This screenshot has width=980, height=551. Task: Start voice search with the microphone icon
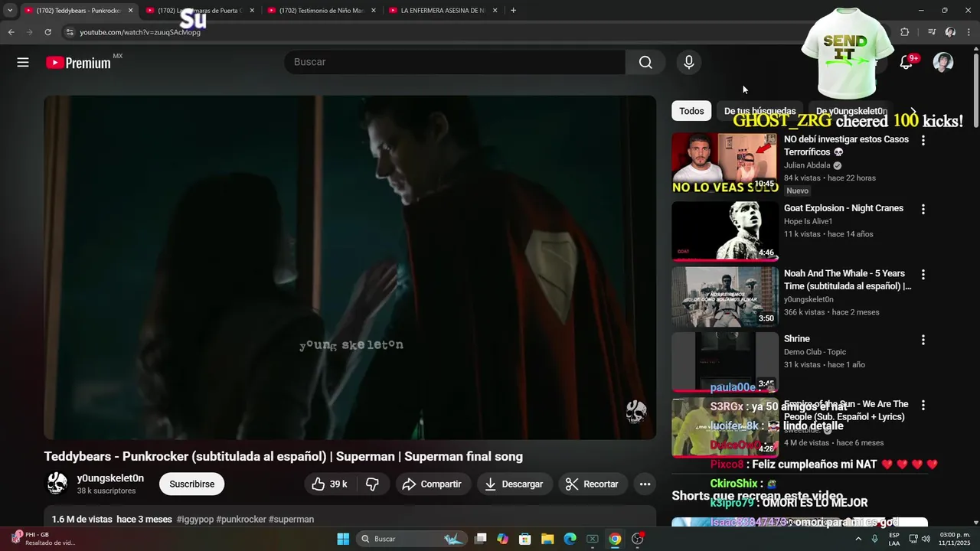pyautogui.click(x=689, y=63)
